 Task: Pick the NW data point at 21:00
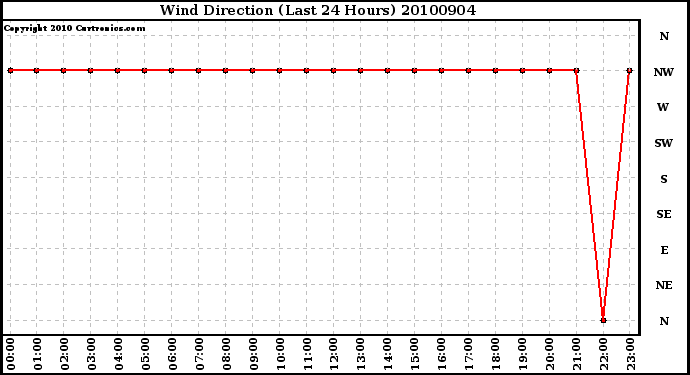[576, 70]
